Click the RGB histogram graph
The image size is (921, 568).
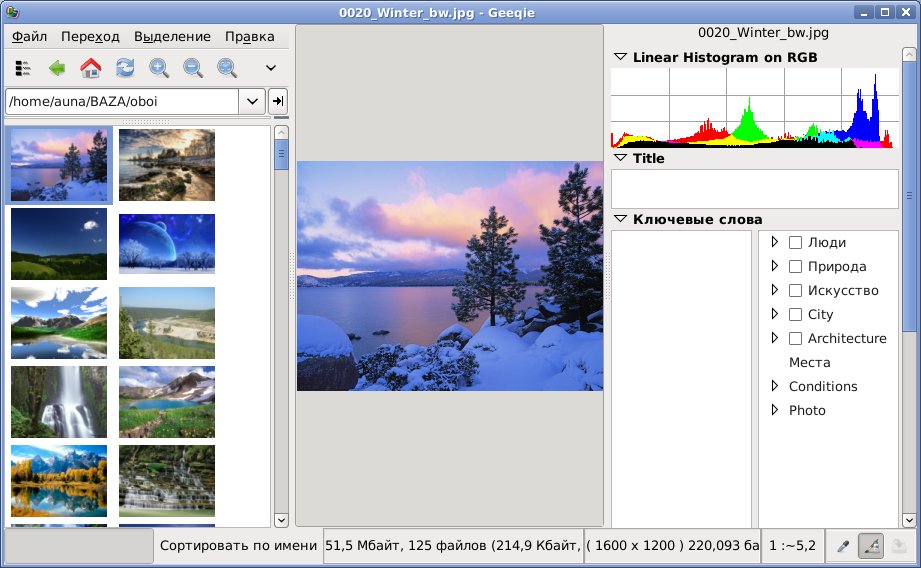click(x=755, y=107)
